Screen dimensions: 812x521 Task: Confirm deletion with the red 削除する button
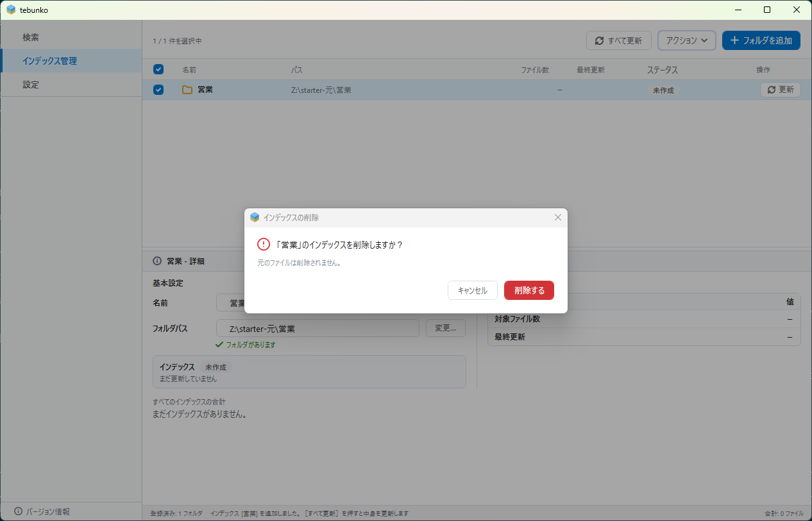click(529, 290)
